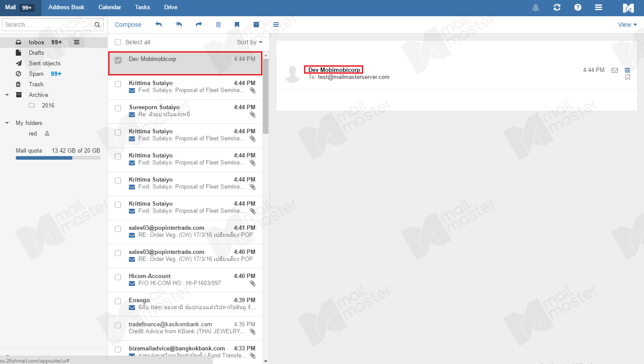Collapse the My folders section
Image resolution: width=644 pixels, height=364 pixels.
click(x=7, y=123)
